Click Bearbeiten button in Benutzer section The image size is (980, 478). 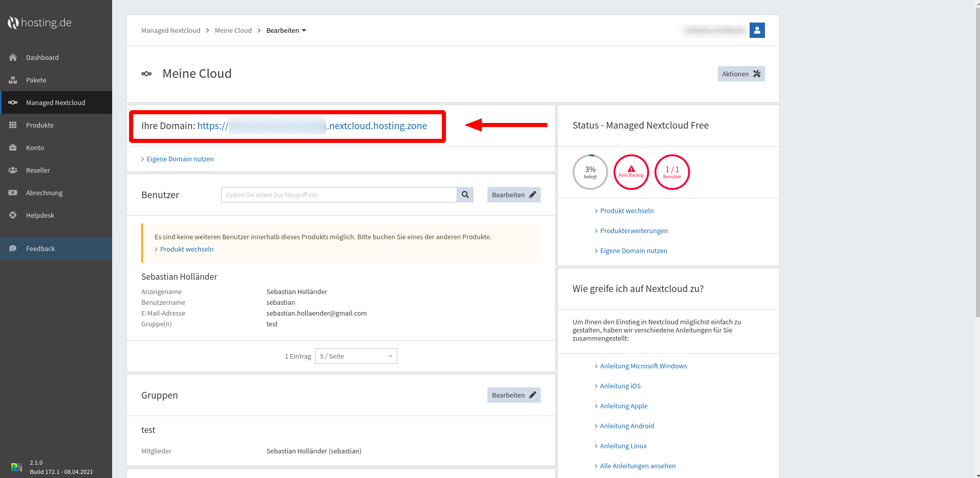pos(514,195)
